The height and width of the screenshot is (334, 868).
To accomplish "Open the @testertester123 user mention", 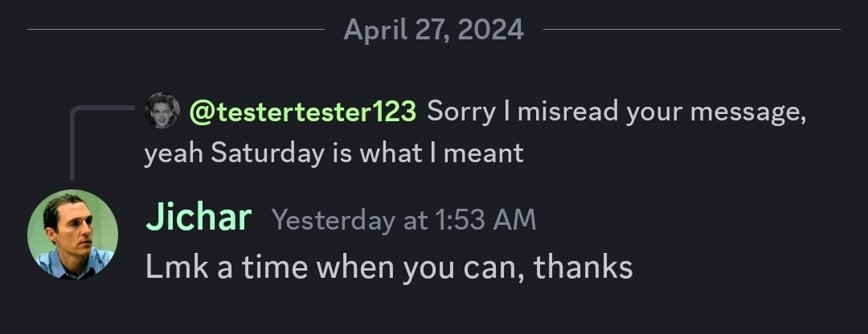I will point(302,112).
